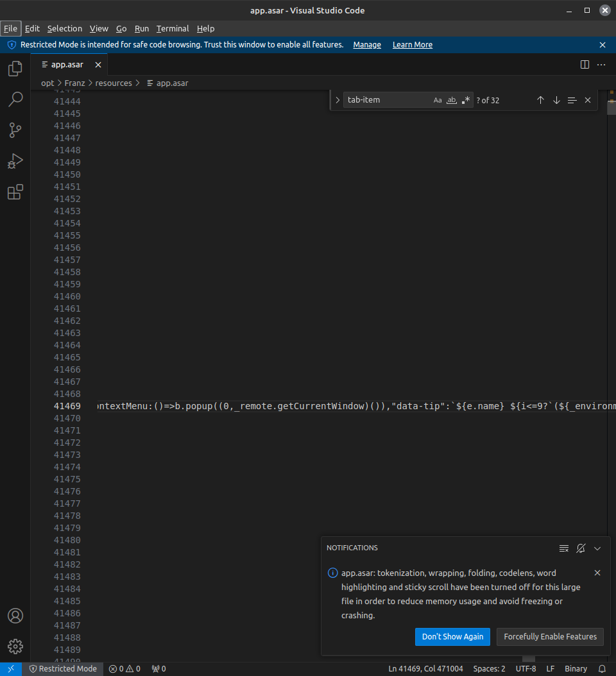Click the ports forwarded indicator
This screenshot has height=676, width=616.
(158, 669)
